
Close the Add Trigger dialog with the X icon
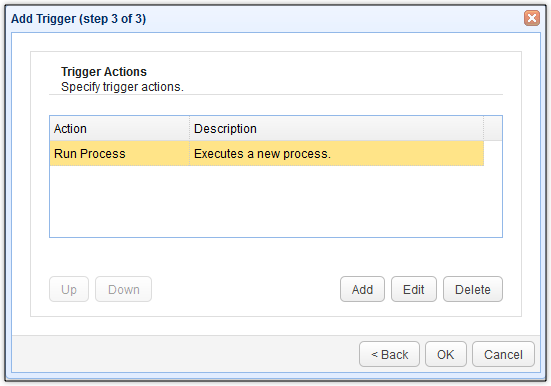(531, 18)
